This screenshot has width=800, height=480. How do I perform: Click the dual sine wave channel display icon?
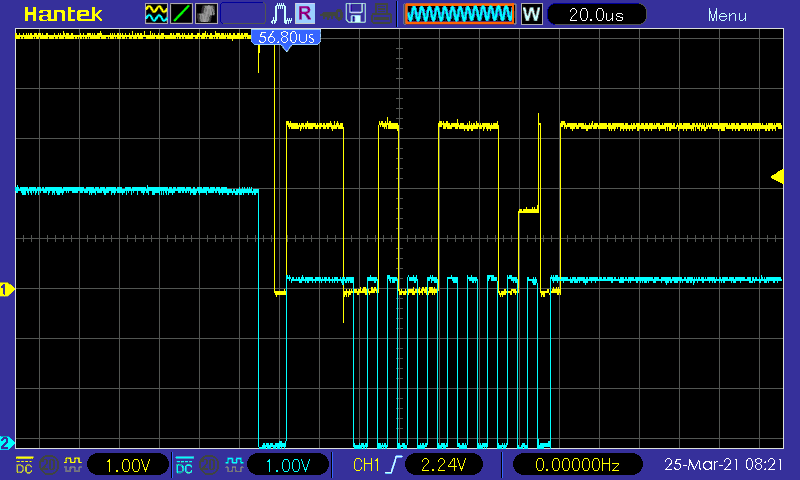pyautogui.click(x=156, y=14)
